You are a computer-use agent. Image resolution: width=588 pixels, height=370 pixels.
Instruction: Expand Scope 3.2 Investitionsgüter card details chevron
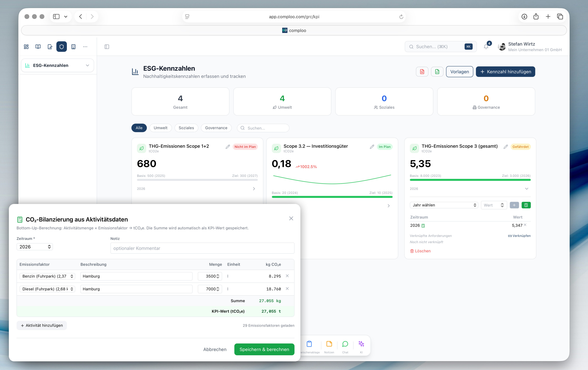pos(388,206)
